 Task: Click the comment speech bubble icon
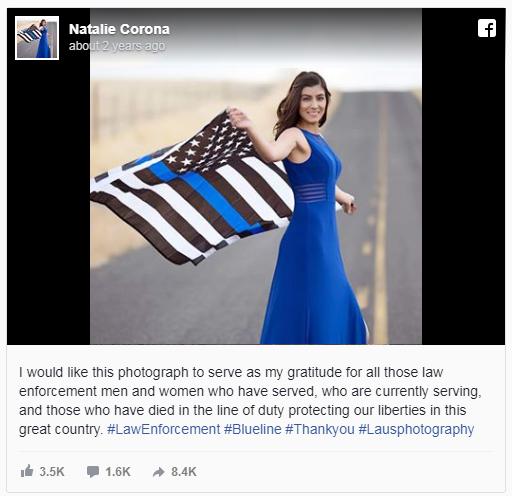93,472
